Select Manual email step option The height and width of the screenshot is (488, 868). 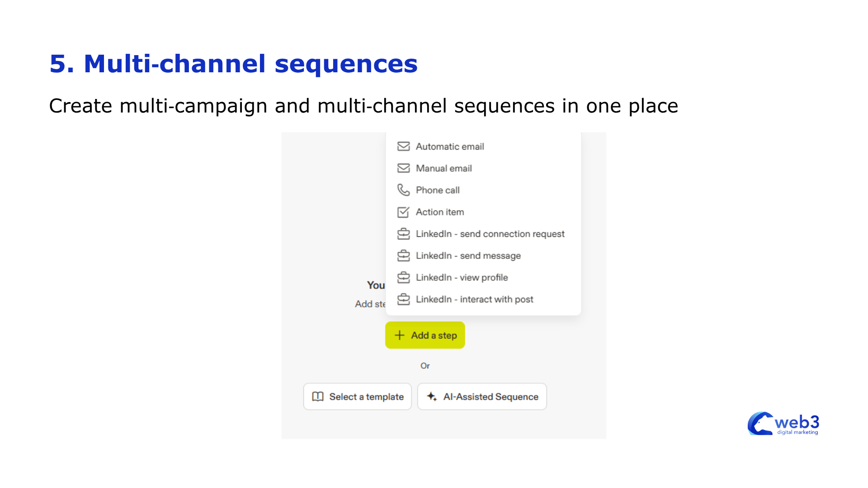(443, 168)
